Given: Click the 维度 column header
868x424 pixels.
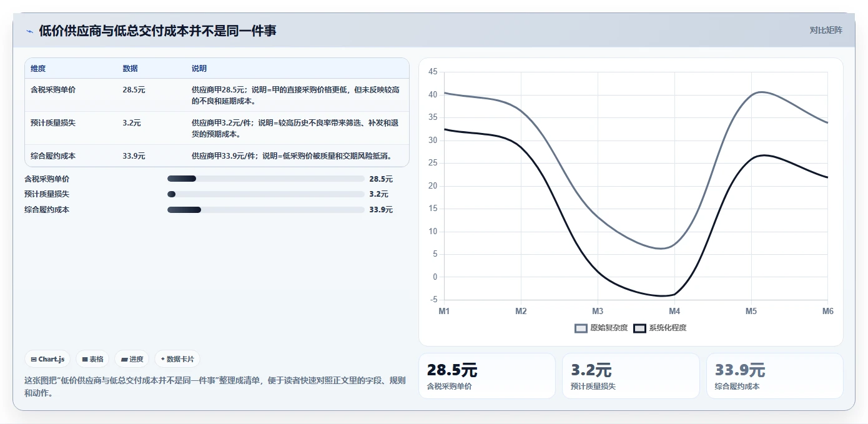Looking at the screenshot, I should pos(38,69).
